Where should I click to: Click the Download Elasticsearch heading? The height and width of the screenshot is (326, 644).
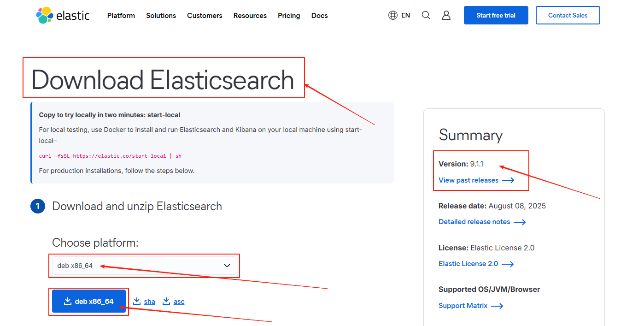pos(163,80)
